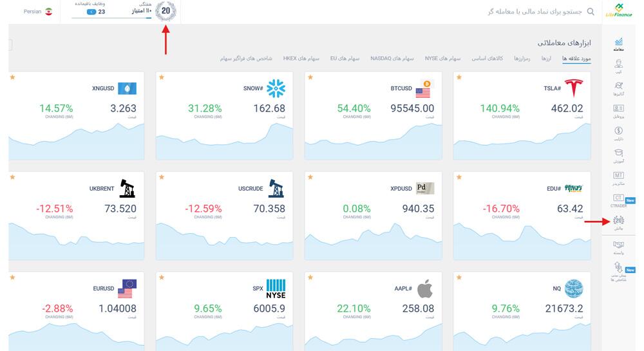The height and width of the screenshot is (351, 644).
Task: Open the Copy trading sidebar icon
Action: (618, 66)
